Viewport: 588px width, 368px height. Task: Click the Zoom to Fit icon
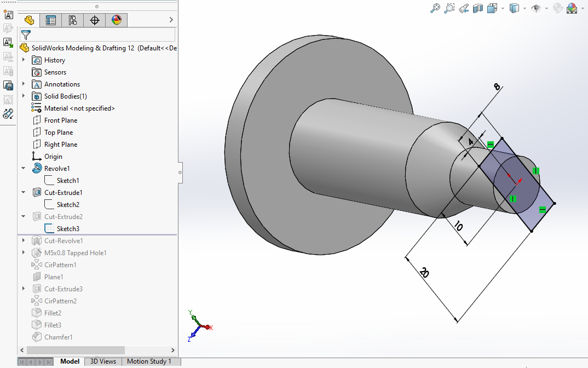point(435,8)
